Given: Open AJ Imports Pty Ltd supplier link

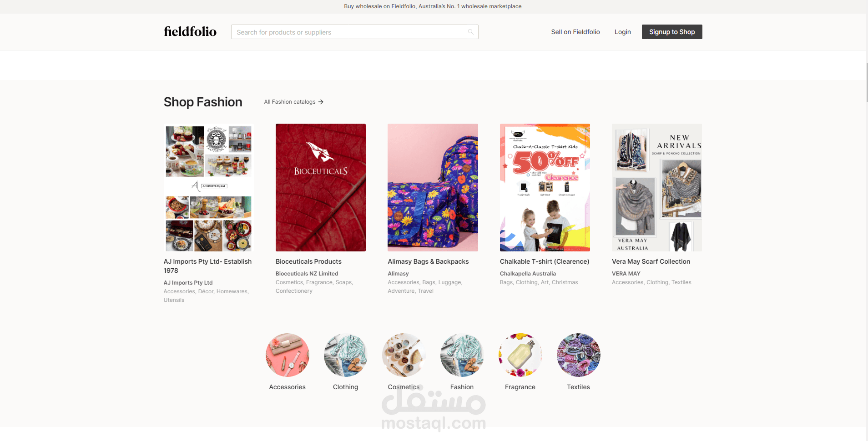Looking at the screenshot, I should [x=188, y=283].
